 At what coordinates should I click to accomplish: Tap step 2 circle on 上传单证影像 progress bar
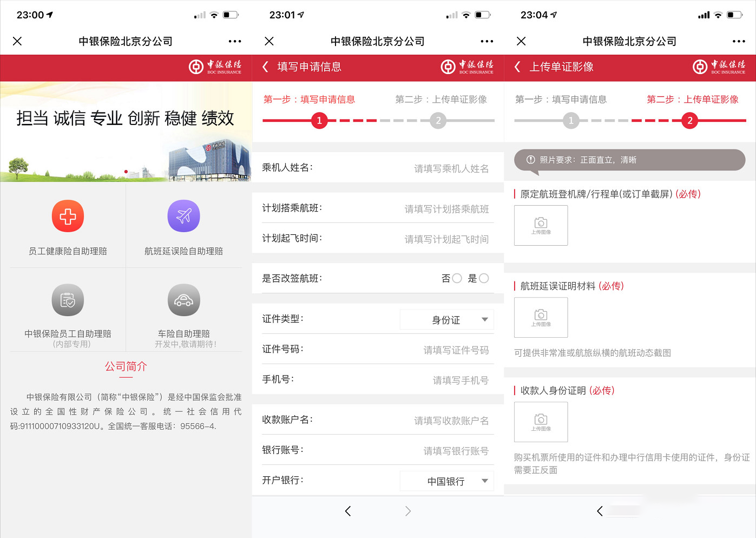click(x=690, y=120)
